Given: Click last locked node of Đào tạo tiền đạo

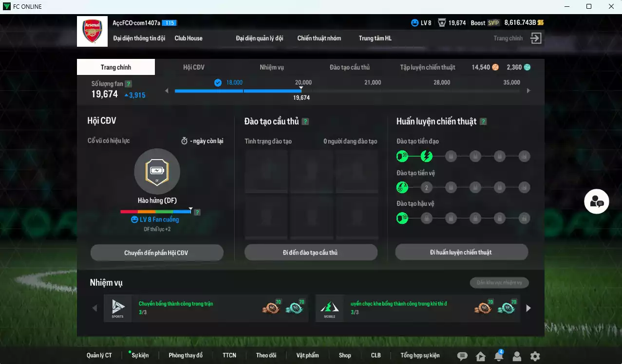Looking at the screenshot, I should pos(524,156).
